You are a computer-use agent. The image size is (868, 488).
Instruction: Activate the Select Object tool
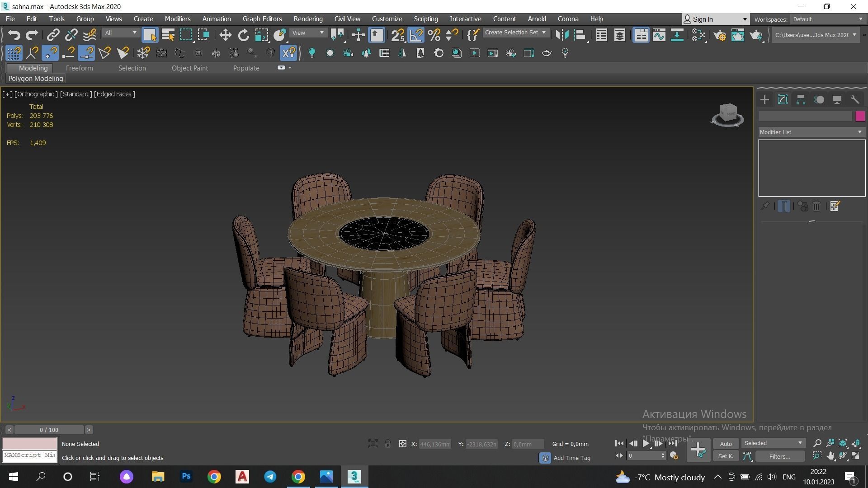[x=150, y=35]
